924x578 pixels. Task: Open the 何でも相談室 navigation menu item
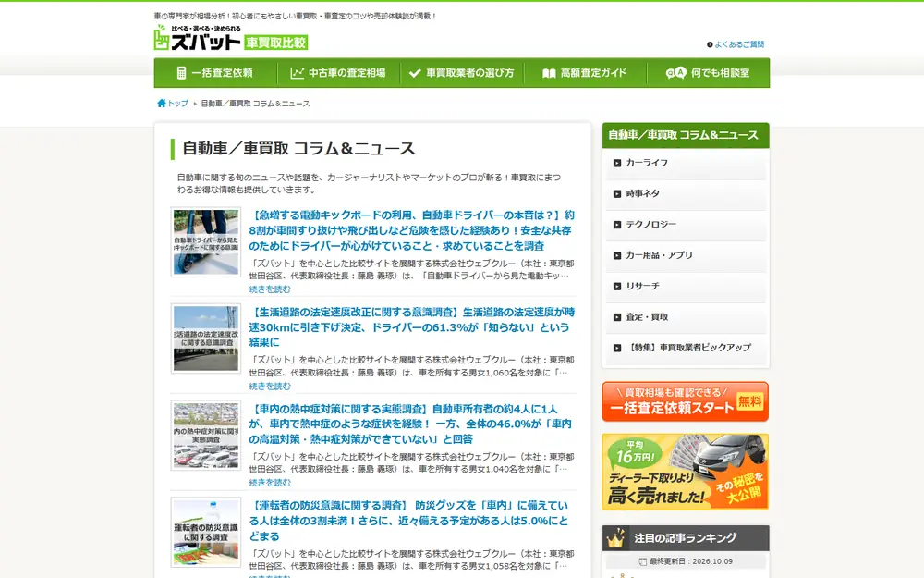coord(709,73)
